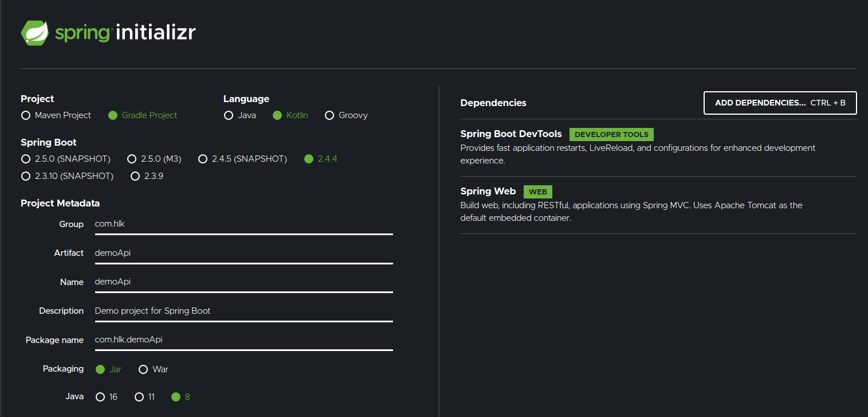Pick Groovy as the language
This screenshot has height=417, width=868.
coord(329,115)
